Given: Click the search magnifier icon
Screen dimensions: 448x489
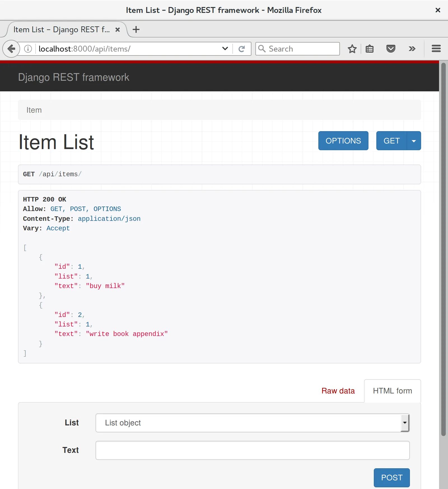Looking at the screenshot, I should click(262, 48).
